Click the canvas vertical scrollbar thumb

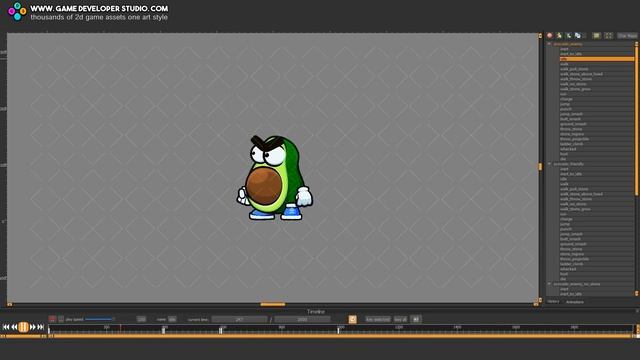click(540, 166)
